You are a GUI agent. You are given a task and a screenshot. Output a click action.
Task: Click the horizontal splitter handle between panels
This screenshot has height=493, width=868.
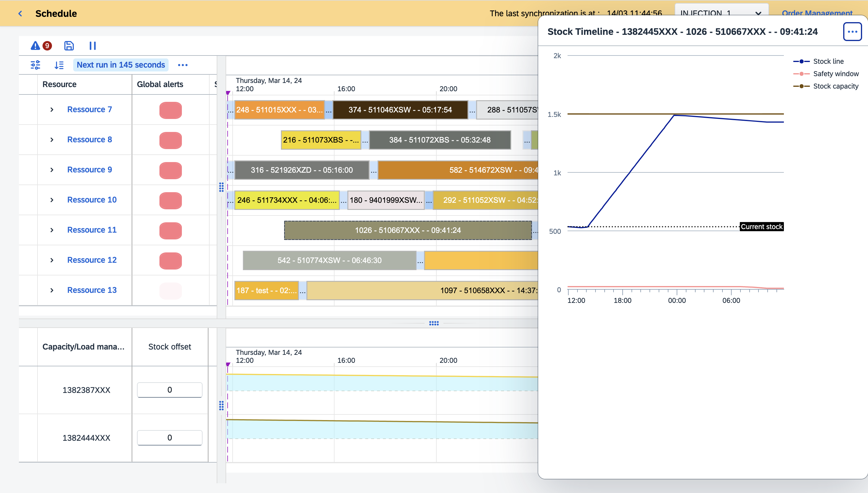click(x=434, y=323)
